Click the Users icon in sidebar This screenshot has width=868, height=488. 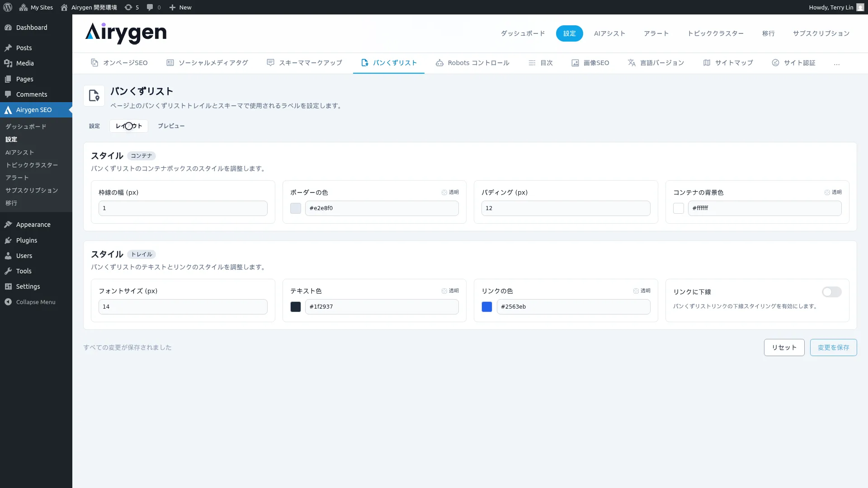(x=8, y=256)
